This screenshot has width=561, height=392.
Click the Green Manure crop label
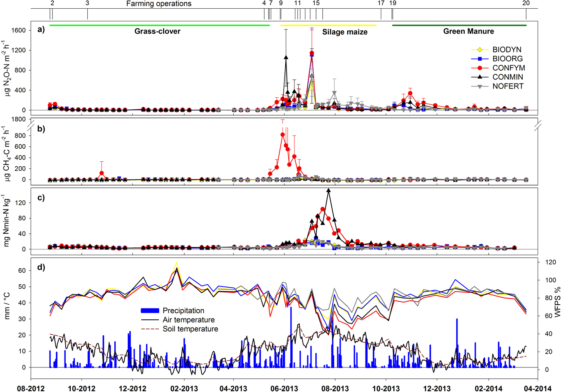pyautogui.click(x=469, y=31)
